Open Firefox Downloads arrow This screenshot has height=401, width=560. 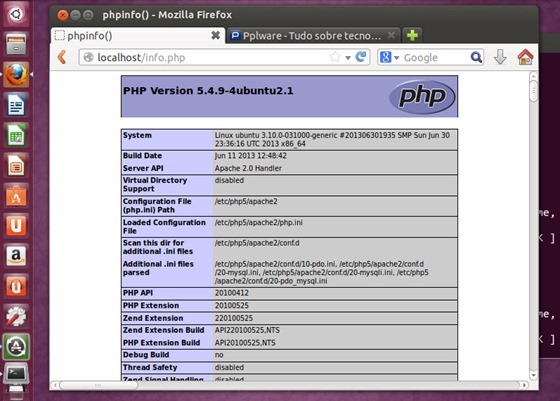tap(500, 57)
